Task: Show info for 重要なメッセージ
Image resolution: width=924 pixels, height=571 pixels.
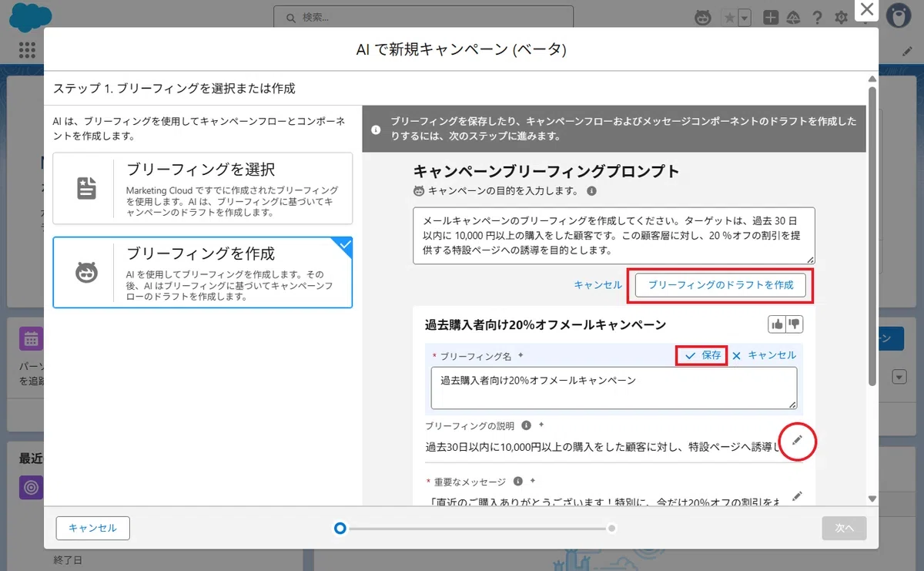Action: coord(518,482)
